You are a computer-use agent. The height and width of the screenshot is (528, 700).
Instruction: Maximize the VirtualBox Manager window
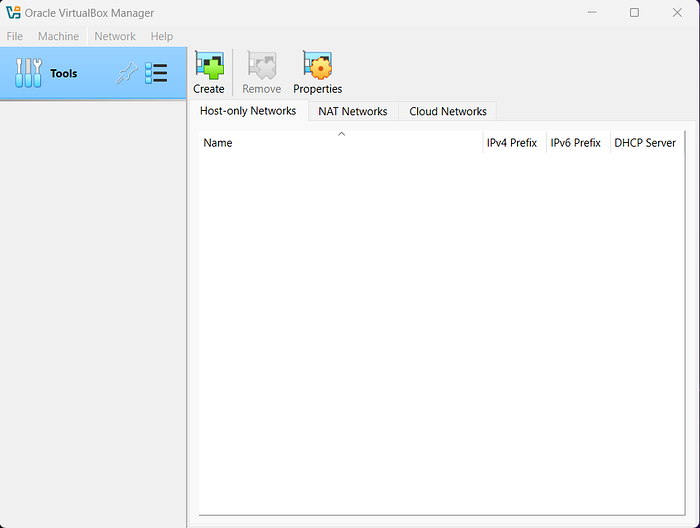coord(634,12)
